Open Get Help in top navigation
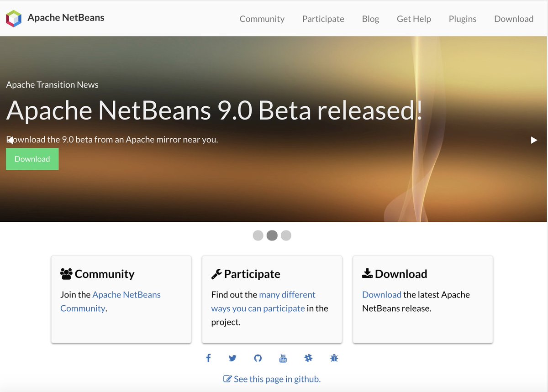548x392 pixels. point(414,19)
